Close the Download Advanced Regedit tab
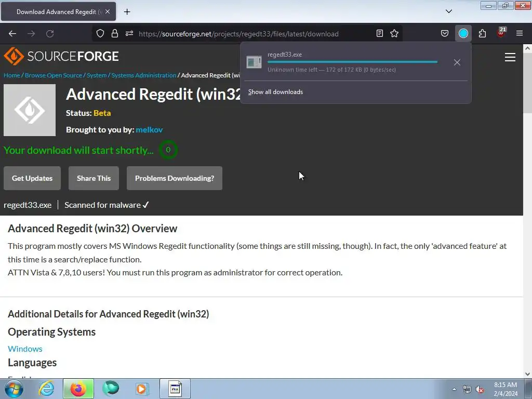The width and height of the screenshot is (532, 399). [108, 11]
